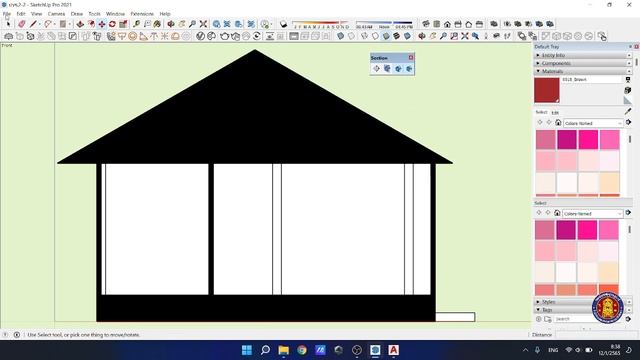Open the Edit menu
This screenshot has width=640, height=360.
[20, 13]
